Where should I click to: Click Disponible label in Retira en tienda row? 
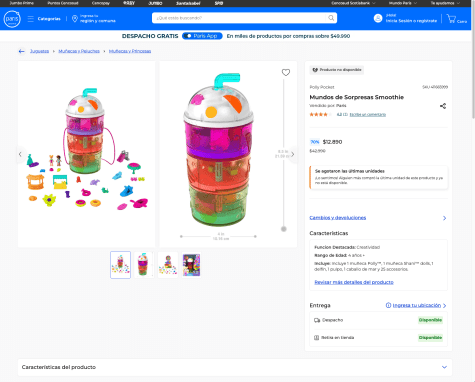[x=430, y=338]
